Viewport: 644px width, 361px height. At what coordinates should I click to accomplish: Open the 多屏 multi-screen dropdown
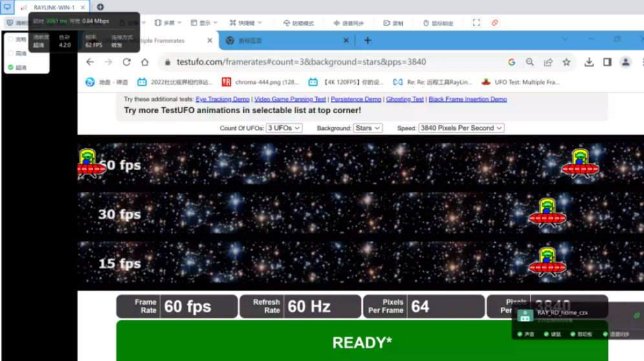[x=168, y=23]
